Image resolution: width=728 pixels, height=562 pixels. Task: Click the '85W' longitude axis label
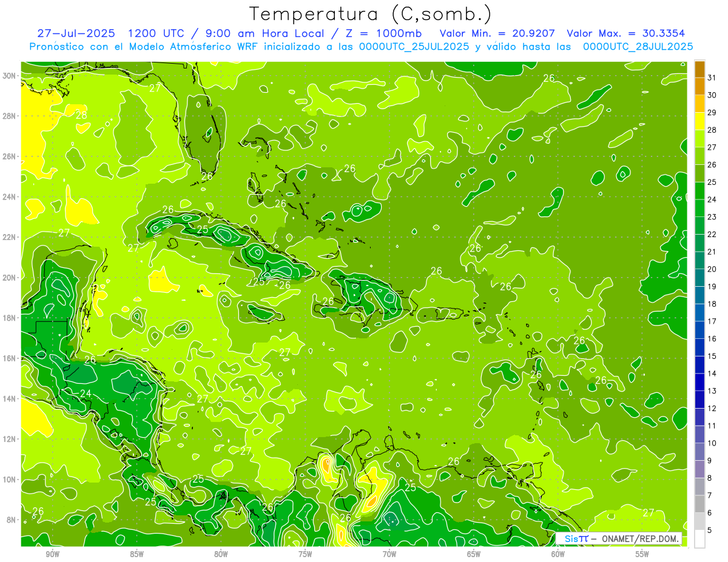(136, 554)
